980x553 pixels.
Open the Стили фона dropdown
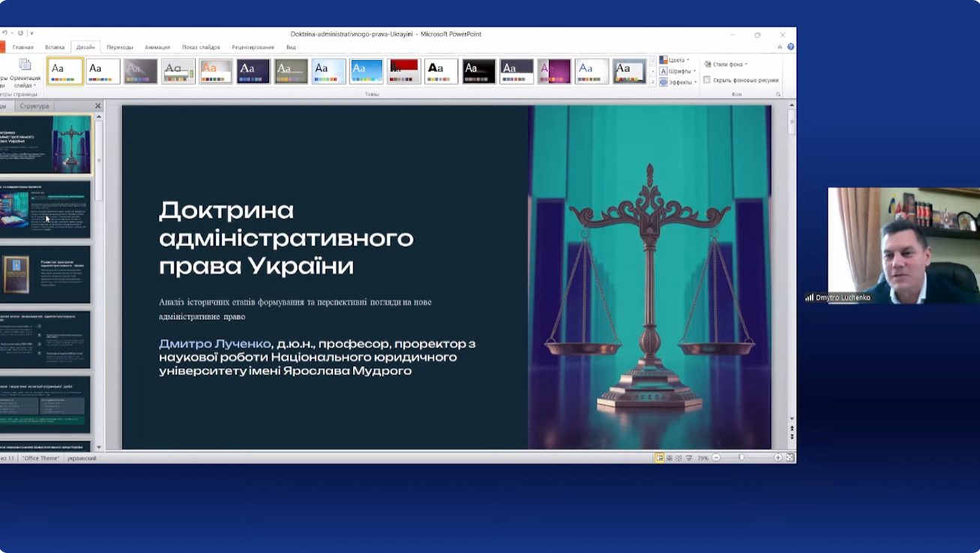(727, 65)
